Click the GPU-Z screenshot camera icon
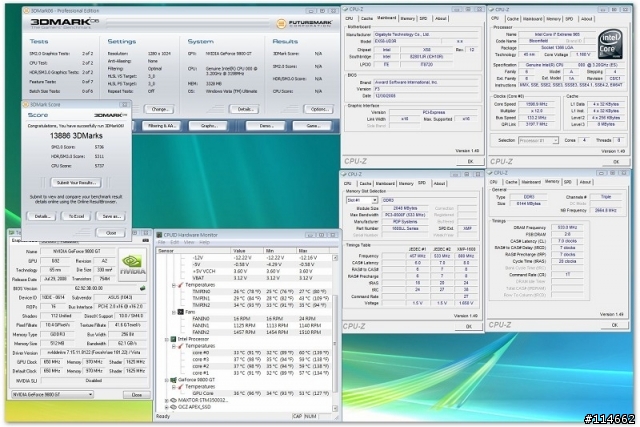 point(145,241)
